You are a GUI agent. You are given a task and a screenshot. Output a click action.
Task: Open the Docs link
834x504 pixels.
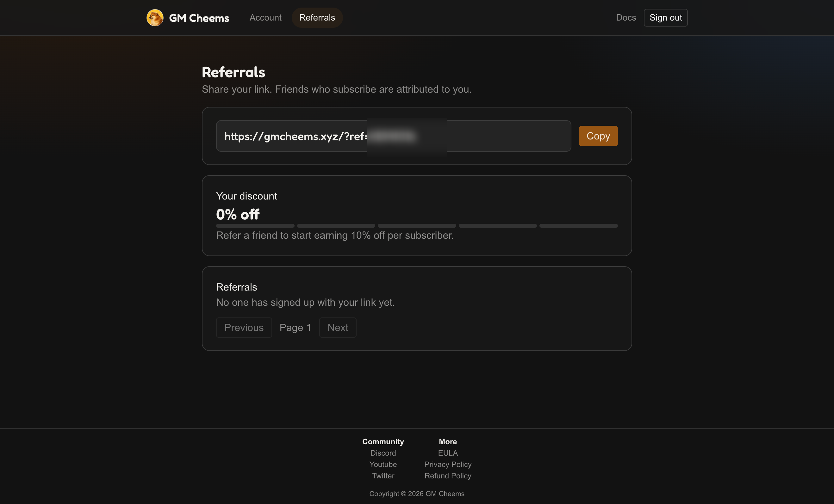(626, 18)
